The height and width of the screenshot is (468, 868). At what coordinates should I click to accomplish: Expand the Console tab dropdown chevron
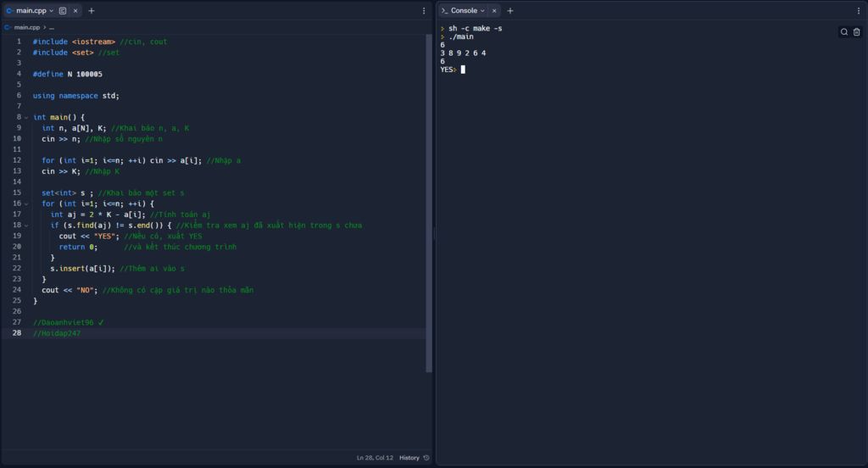coord(483,11)
